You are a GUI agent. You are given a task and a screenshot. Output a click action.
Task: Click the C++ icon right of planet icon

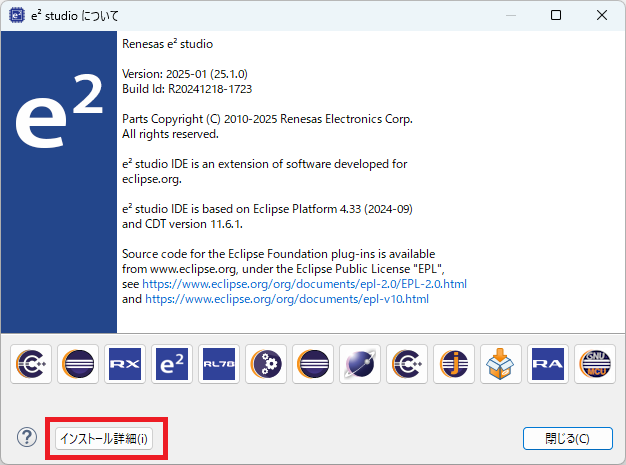(x=407, y=364)
